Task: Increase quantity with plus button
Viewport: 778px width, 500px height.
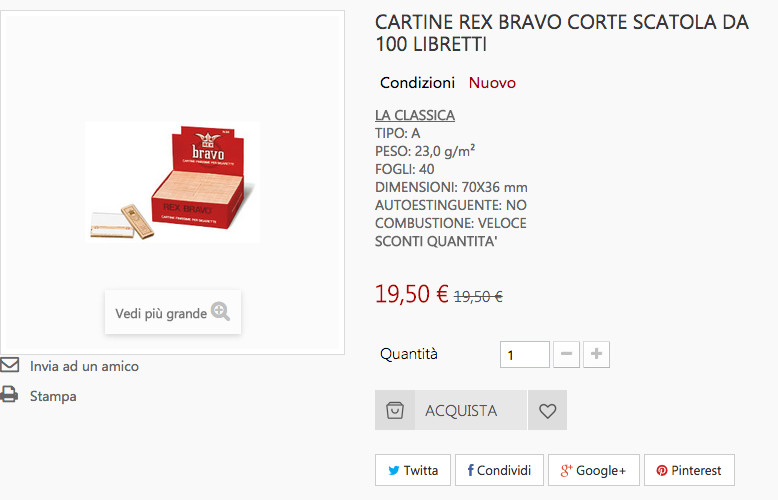Action: click(597, 354)
